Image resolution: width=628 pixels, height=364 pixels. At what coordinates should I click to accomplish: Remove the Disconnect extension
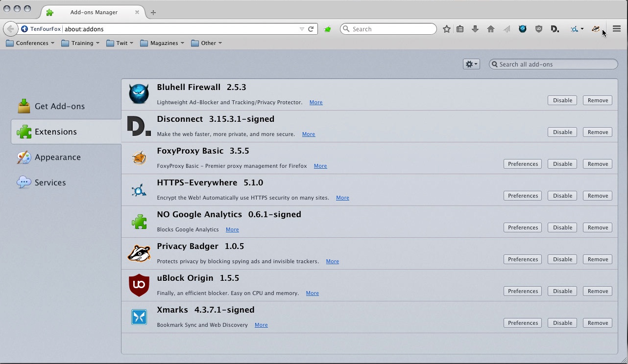point(598,132)
